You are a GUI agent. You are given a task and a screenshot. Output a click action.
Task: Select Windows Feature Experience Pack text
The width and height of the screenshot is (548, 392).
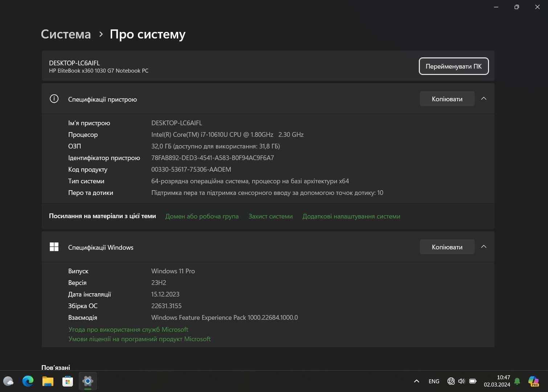click(x=225, y=318)
